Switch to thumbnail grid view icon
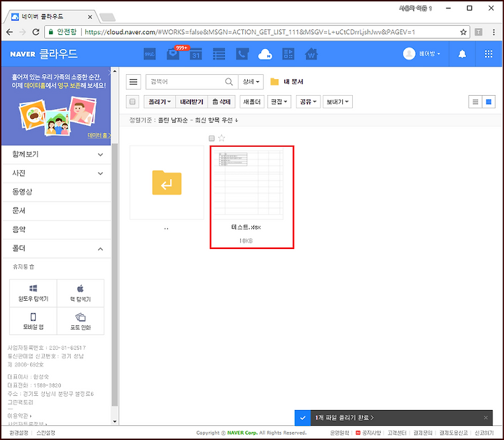The width and height of the screenshot is (504, 440). coord(489,102)
